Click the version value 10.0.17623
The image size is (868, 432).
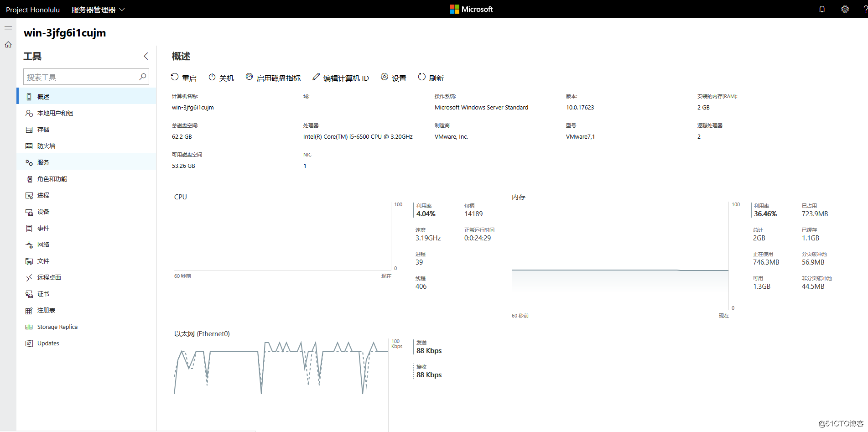(580, 108)
